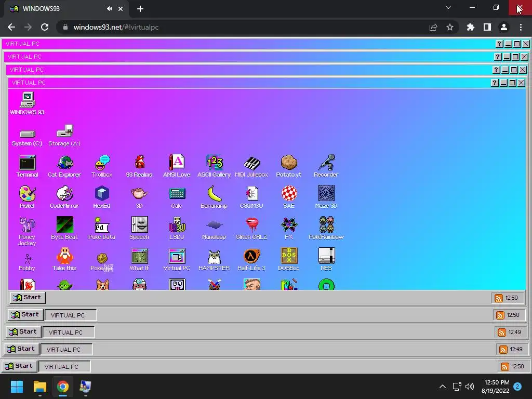
Task: Click address bar showing windows93.net
Action: pos(258,27)
